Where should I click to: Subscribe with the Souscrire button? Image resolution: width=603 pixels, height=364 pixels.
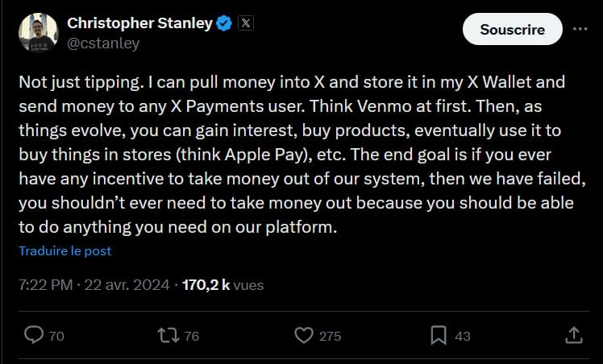pyautogui.click(x=512, y=29)
